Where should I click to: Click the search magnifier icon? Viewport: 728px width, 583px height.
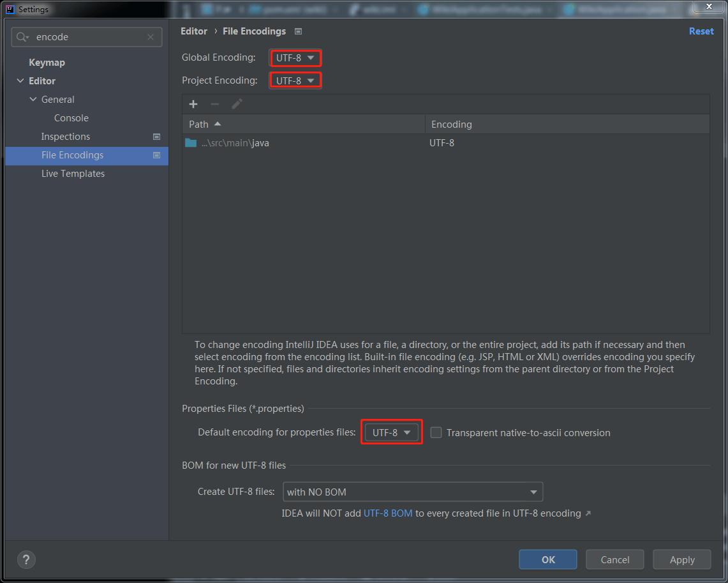point(22,36)
